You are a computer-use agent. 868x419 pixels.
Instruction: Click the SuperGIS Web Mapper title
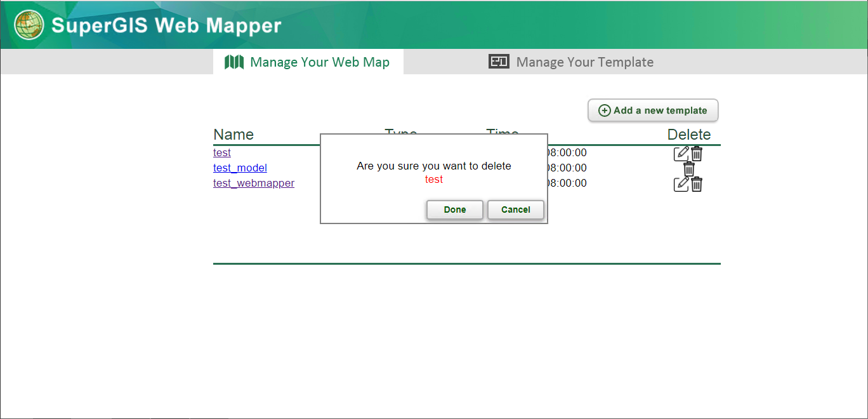[x=166, y=25]
